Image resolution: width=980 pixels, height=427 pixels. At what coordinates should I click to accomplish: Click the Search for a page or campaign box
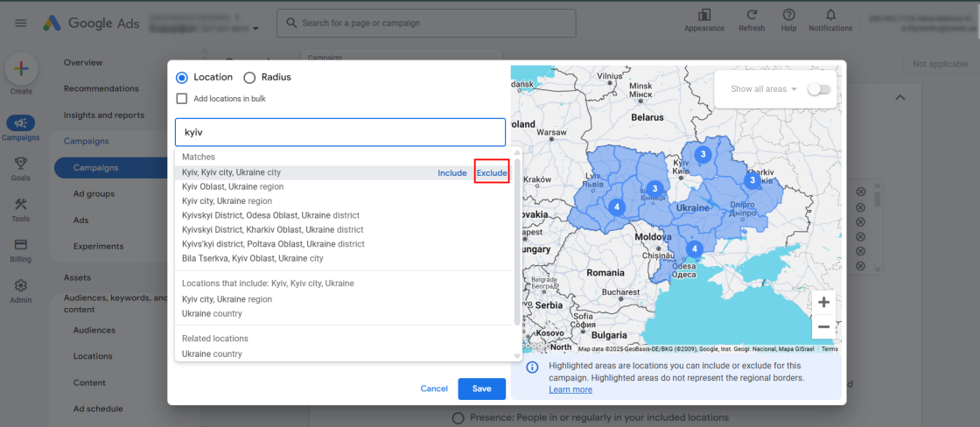(x=427, y=23)
